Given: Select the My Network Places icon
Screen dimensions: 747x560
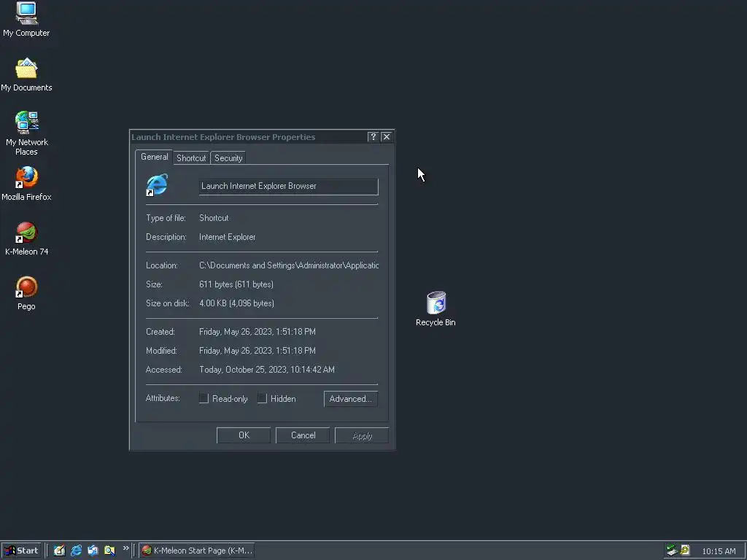Looking at the screenshot, I should pyautogui.click(x=26, y=133).
